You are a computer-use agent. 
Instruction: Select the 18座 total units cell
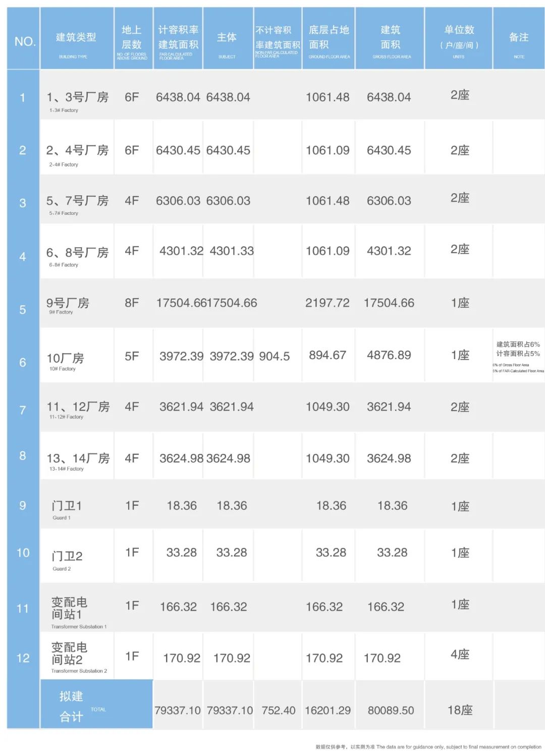pos(460,710)
